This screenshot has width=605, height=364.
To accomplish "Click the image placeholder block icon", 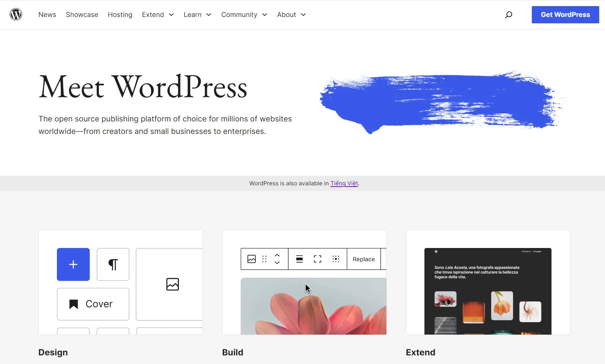I will [x=173, y=284].
